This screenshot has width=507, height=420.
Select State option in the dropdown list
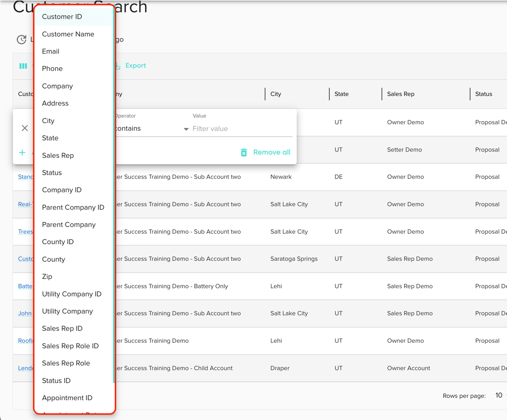(x=75, y=138)
